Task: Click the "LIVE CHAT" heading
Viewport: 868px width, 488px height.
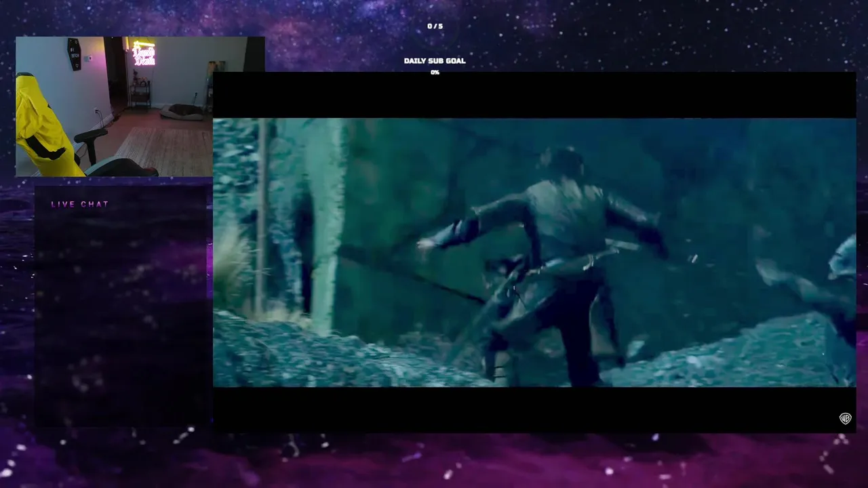Action: point(80,204)
